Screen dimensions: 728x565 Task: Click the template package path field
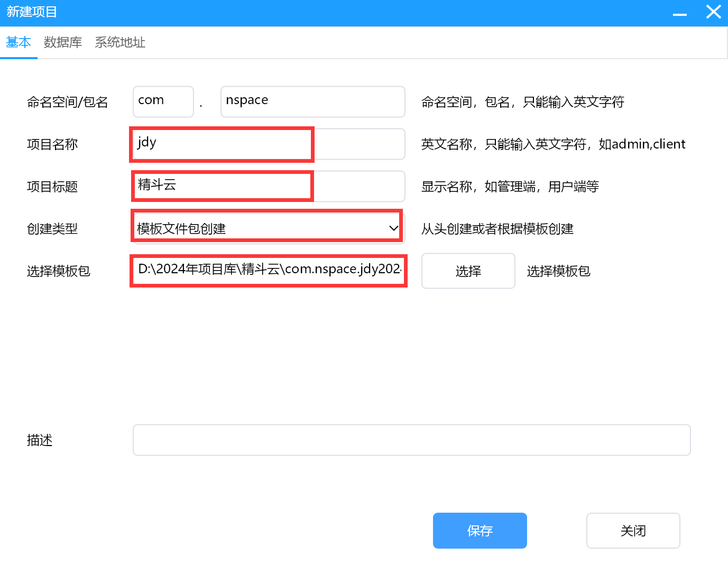coord(269,271)
